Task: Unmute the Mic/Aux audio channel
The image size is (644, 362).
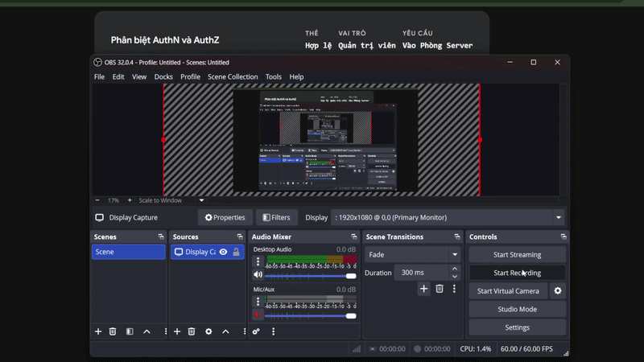Action: coord(258,315)
